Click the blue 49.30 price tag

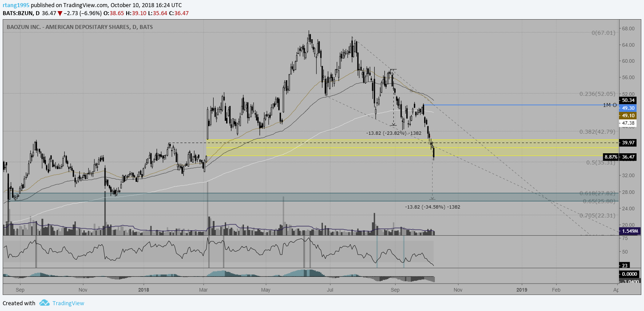(x=628, y=108)
